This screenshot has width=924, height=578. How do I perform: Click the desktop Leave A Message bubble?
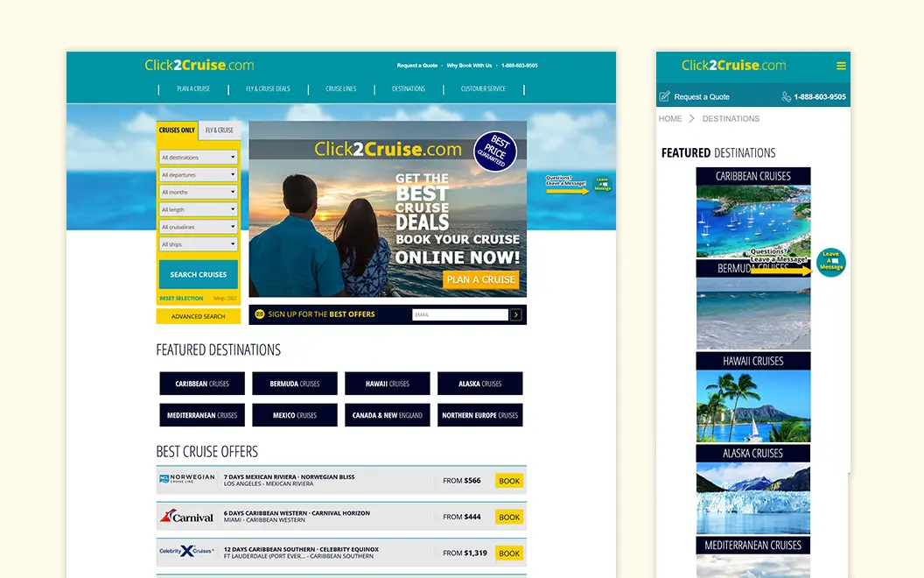point(602,184)
